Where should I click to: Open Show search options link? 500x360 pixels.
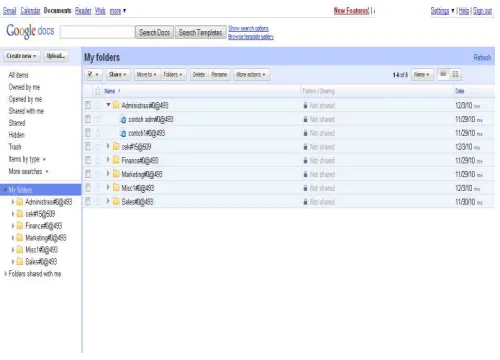(248, 29)
